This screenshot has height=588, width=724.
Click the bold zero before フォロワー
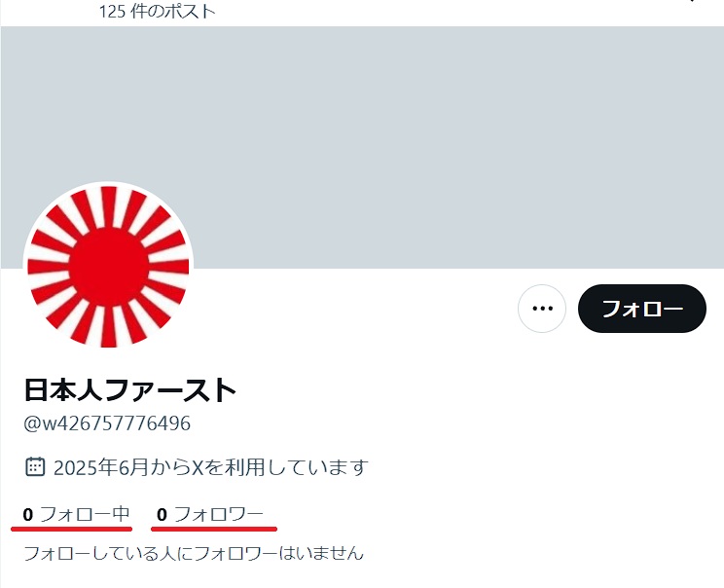click(x=162, y=515)
